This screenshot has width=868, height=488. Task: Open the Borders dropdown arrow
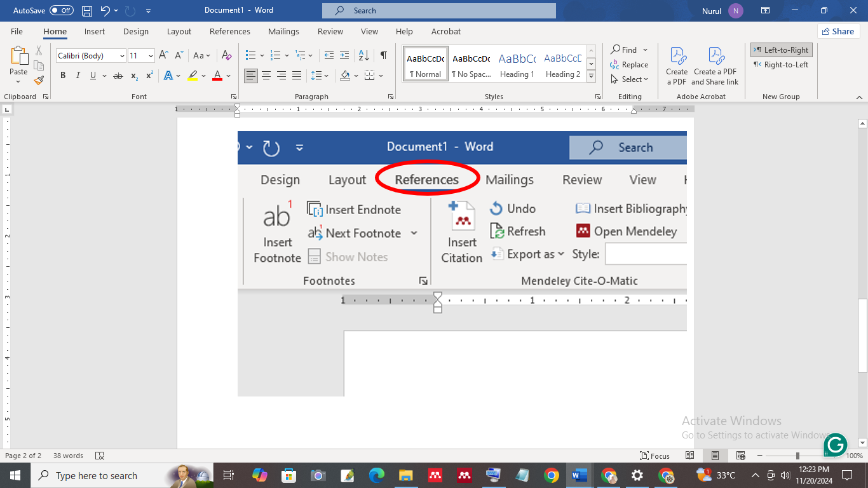coord(381,76)
